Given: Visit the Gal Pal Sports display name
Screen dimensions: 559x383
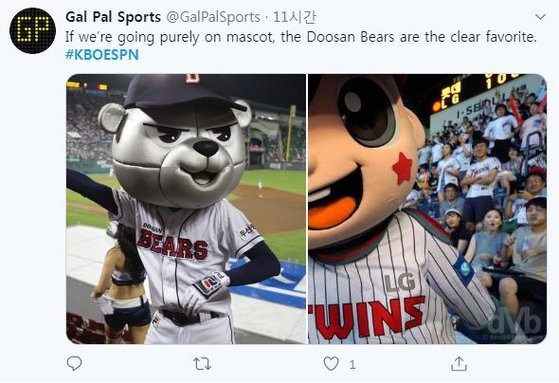Looking at the screenshot, I should point(113,17).
